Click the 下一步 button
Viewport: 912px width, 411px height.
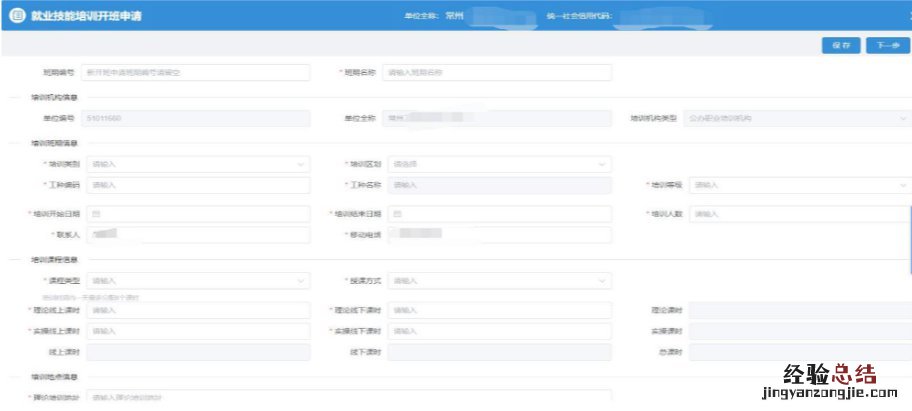tap(887, 45)
